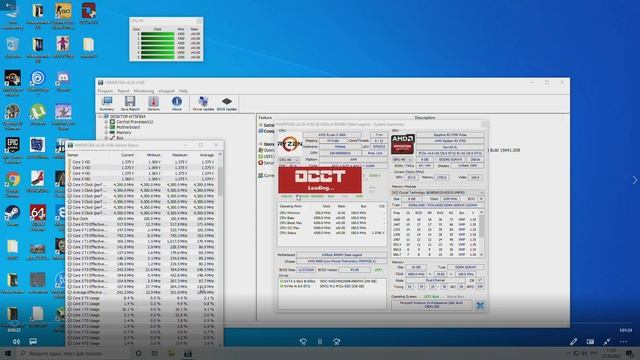Open the AIDA64 desktop shortcut
The width and height of the screenshot is (640, 360).
pyautogui.click(x=38, y=217)
